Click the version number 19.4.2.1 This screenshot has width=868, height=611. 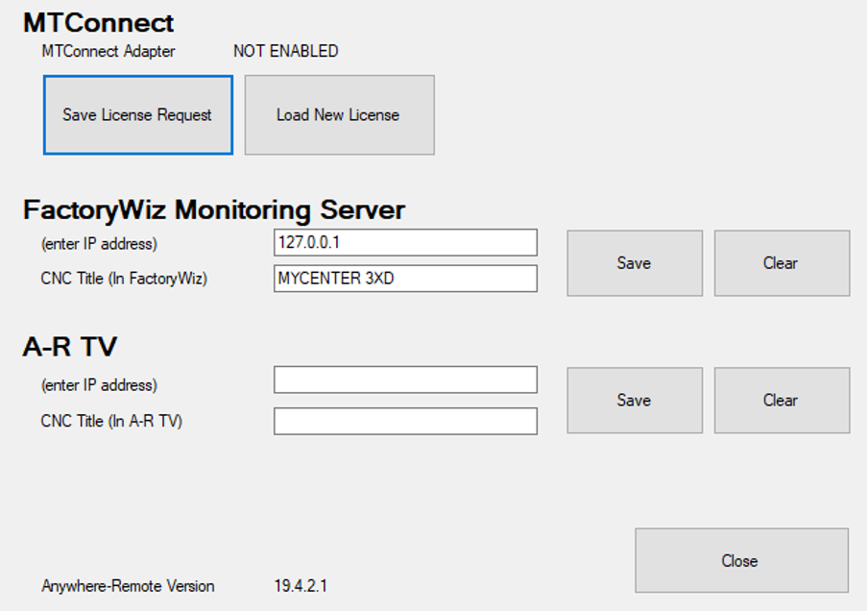click(301, 585)
